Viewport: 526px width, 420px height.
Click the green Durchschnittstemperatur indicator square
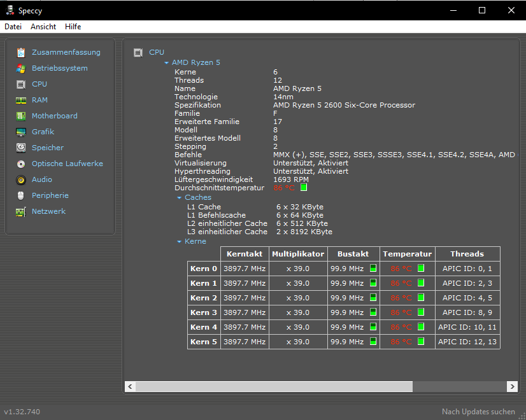[304, 187]
